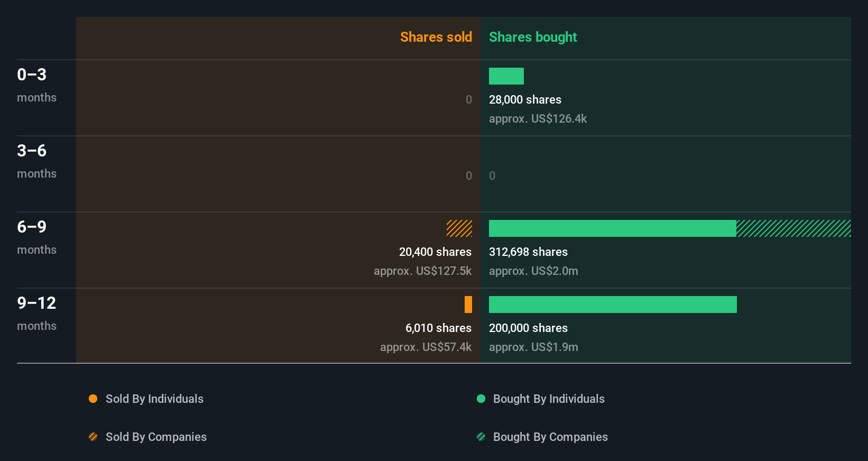The width and height of the screenshot is (868, 461).
Task: Click the 6–9 months hatched green companies bar
Action: click(793, 228)
